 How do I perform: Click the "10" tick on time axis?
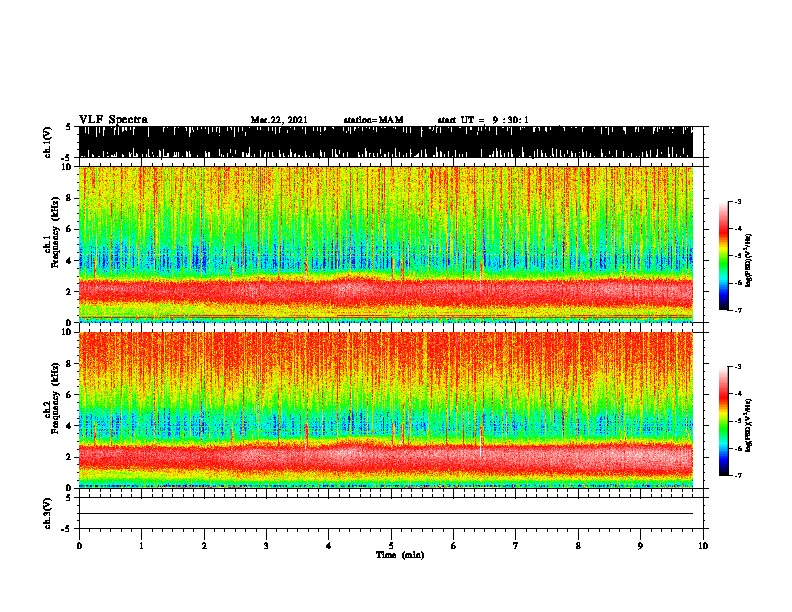click(x=703, y=546)
